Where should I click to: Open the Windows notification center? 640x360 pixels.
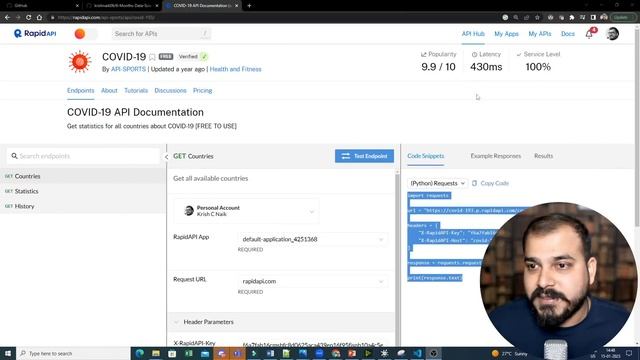coord(629,353)
